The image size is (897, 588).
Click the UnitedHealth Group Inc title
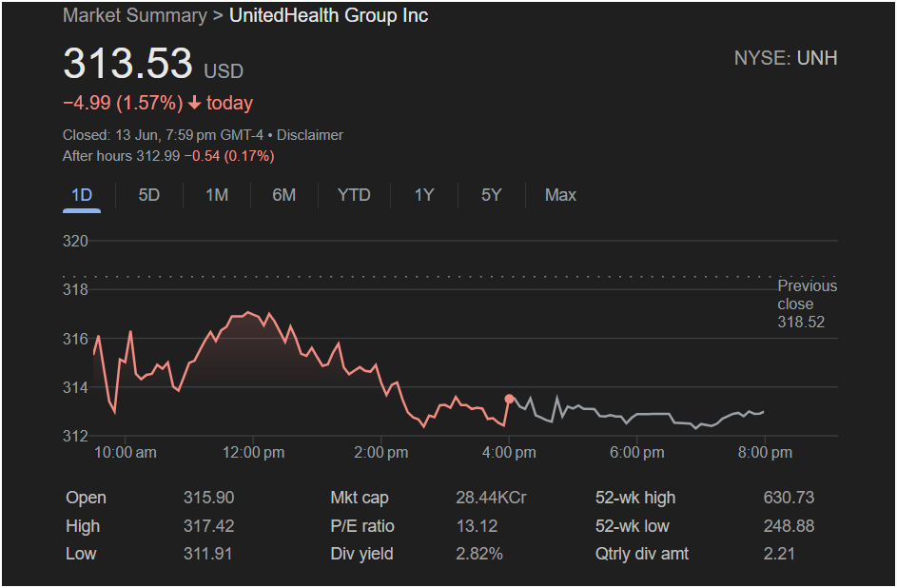[329, 15]
